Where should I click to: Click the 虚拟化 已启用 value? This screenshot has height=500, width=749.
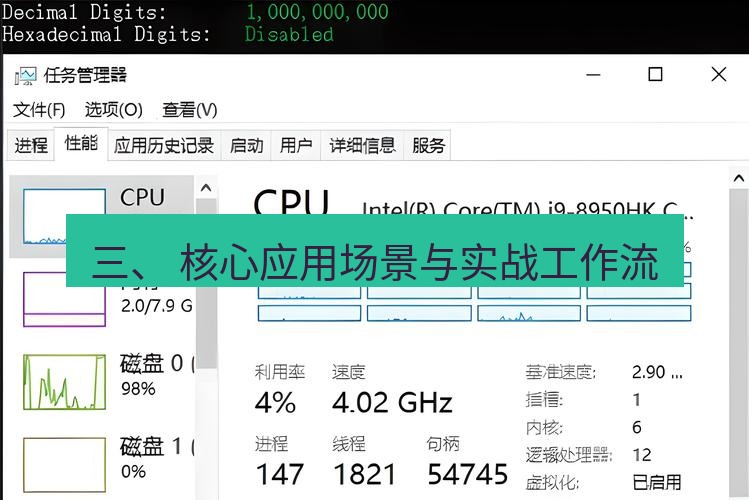657,482
